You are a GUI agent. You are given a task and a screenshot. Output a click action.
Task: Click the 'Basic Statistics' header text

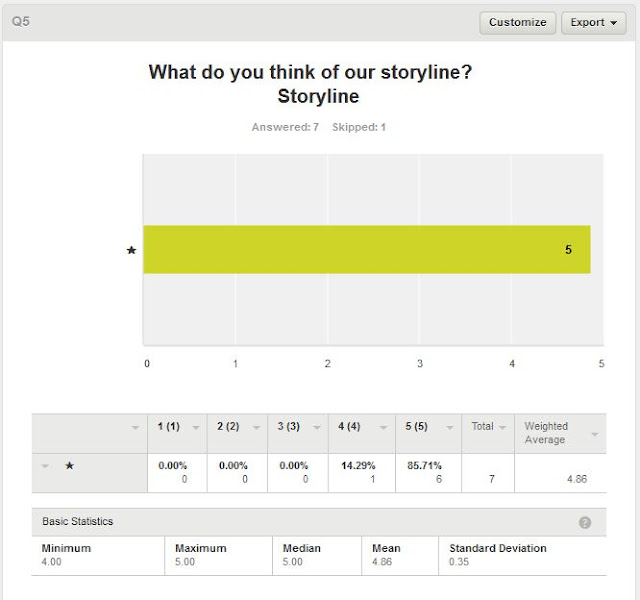(78, 521)
